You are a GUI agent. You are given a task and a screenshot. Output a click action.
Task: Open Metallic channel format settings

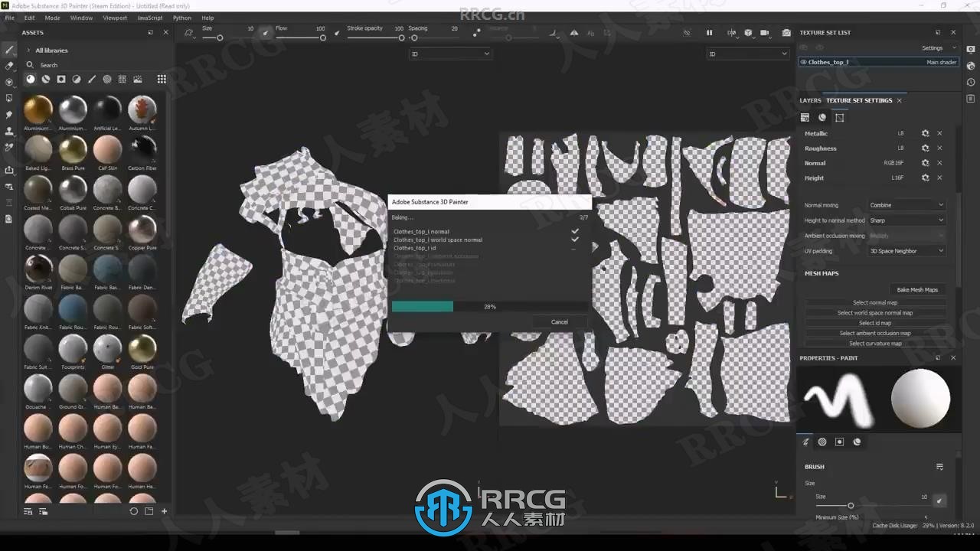[925, 133]
